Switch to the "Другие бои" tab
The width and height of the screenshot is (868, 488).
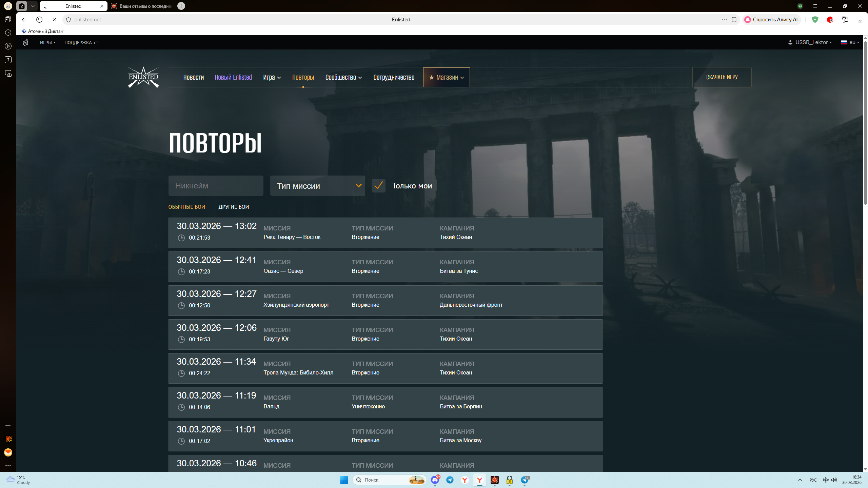tap(234, 207)
